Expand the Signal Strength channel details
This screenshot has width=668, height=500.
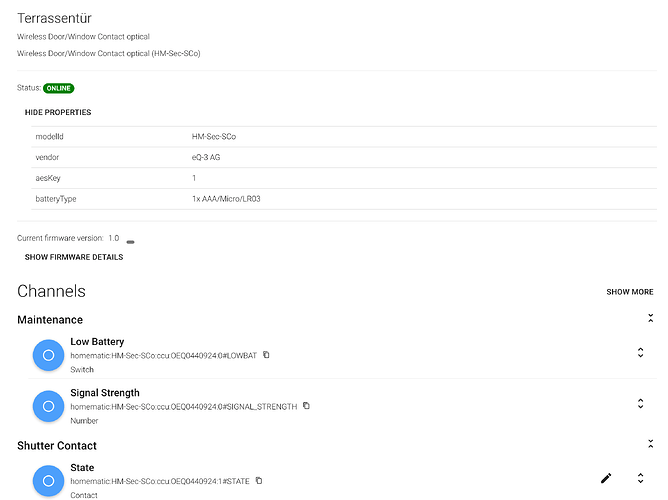tap(640, 404)
